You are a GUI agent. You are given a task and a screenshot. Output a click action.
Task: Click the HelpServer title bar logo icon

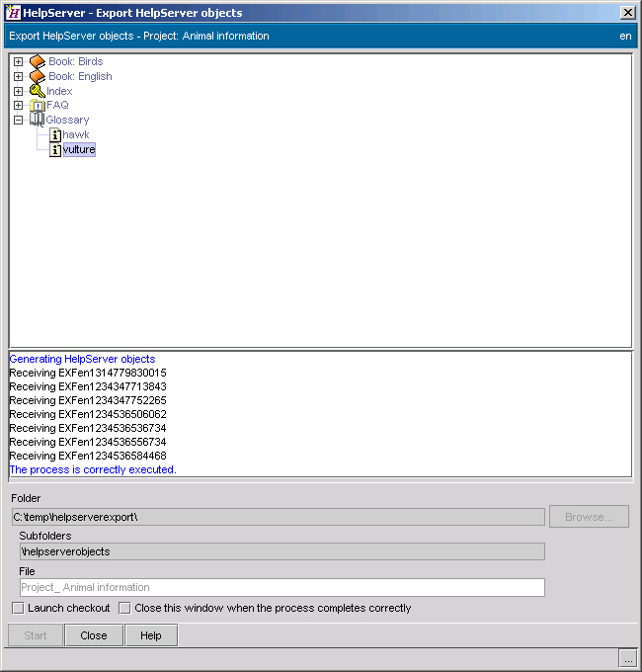click(x=13, y=13)
